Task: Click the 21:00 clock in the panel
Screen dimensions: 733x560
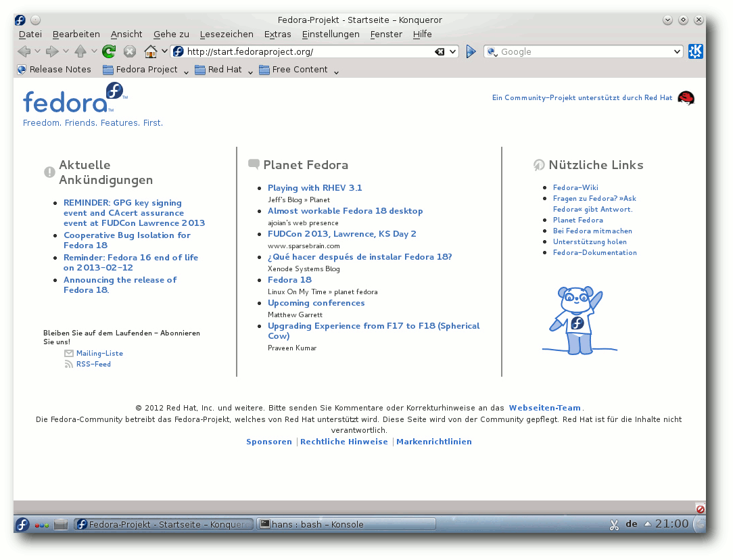Action: (671, 524)
